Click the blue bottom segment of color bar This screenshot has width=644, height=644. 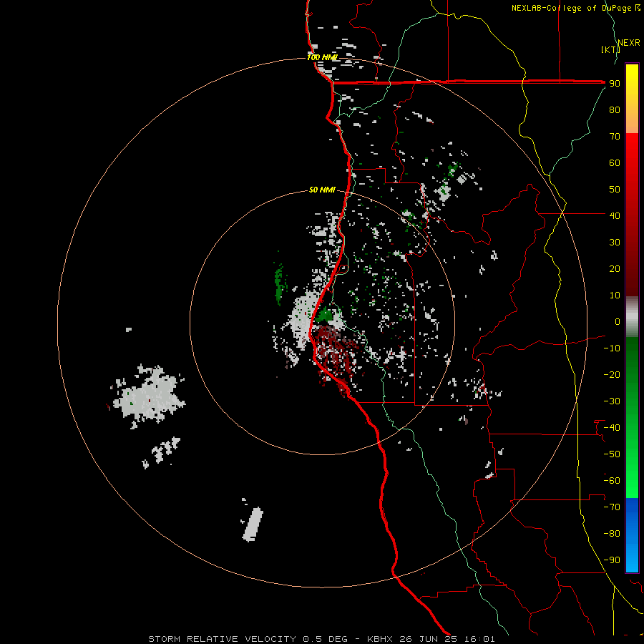[x=632, y=535]
